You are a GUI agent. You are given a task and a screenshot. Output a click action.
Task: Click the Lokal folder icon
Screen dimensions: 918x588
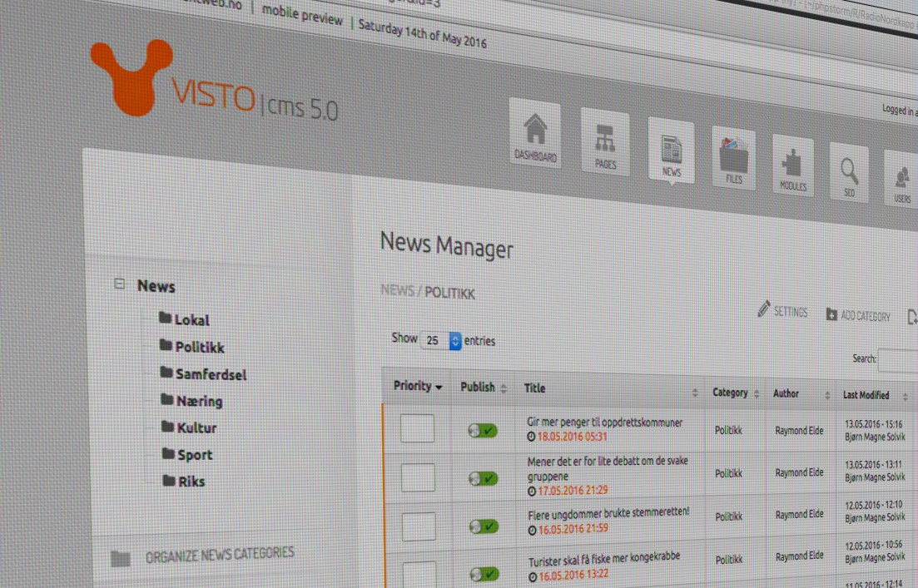click(165, 318)
